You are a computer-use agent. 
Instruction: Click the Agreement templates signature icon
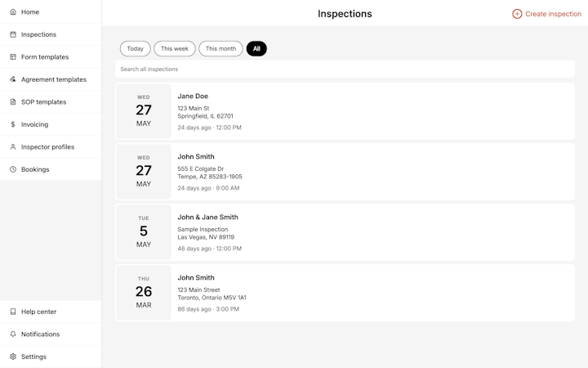pos(13,79)
